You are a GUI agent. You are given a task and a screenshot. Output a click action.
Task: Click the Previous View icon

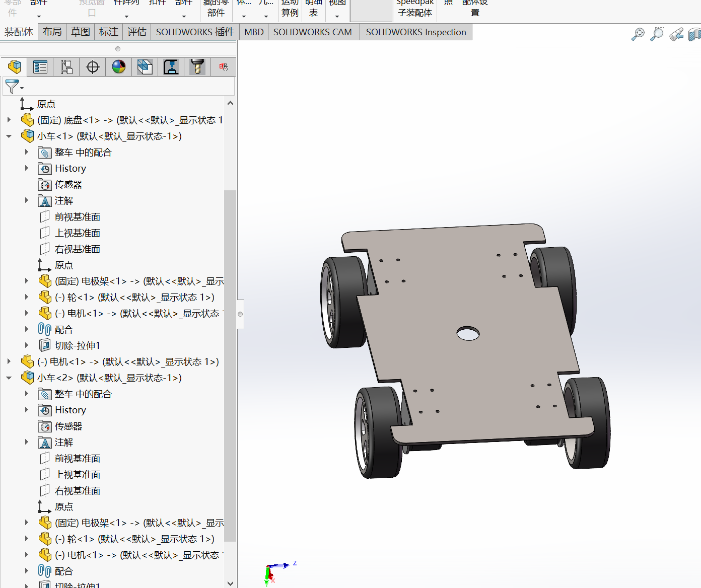click(676, 34)
